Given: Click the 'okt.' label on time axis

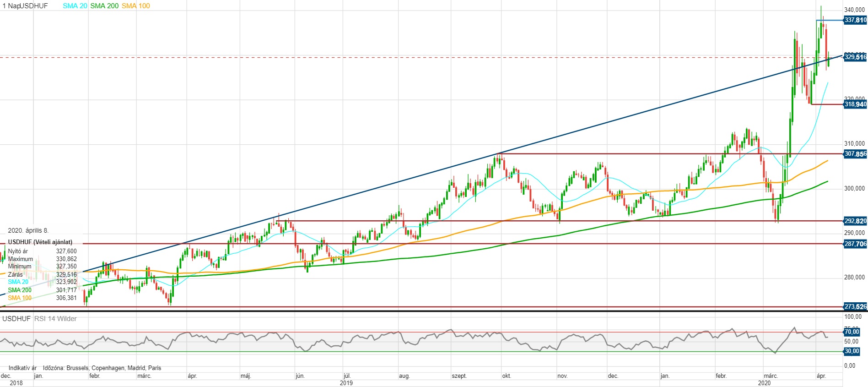Looking at the screenshot, I should pos(507,376).
